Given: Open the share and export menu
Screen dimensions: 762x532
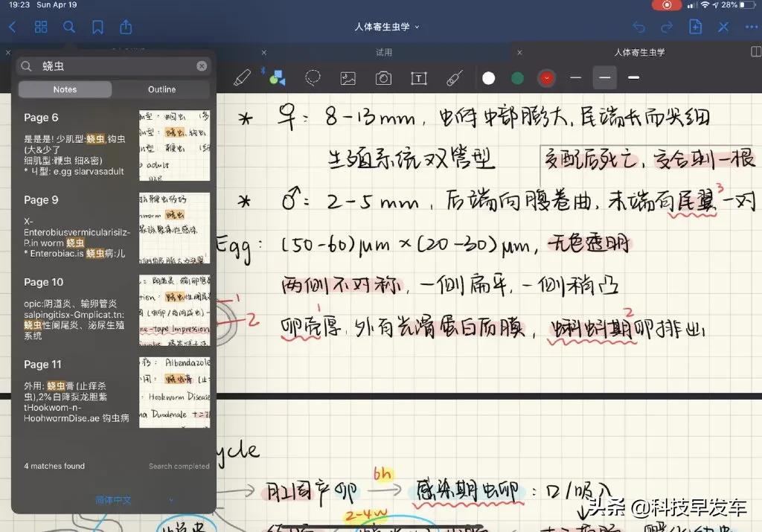Looking at the screenshot, I should pos(126,26).
